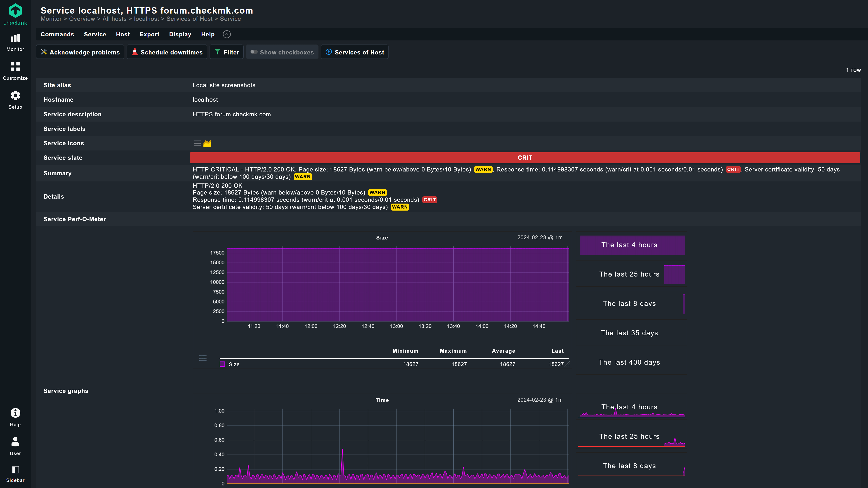Click the 'Average' column header in legend
Image resolution: width=868 pixels, height=488 pixels.
pyautogui.click(x=503, y=351)
